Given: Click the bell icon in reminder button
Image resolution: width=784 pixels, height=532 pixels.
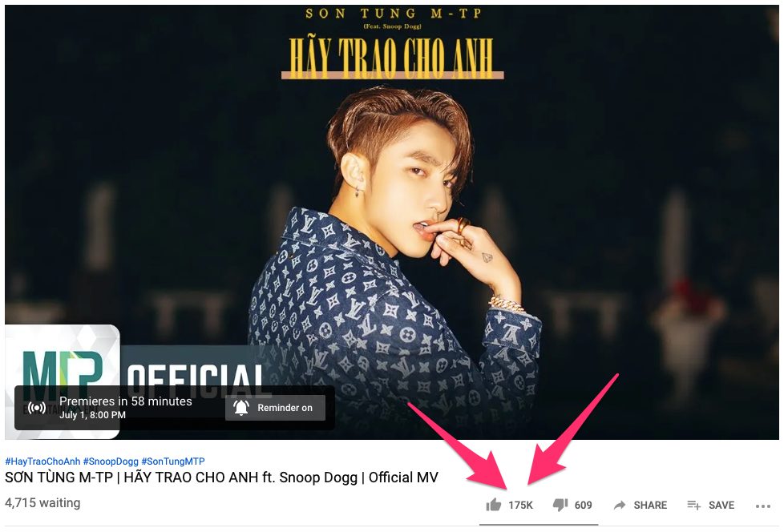Looking at the screenshot, I should click(241, 408).
